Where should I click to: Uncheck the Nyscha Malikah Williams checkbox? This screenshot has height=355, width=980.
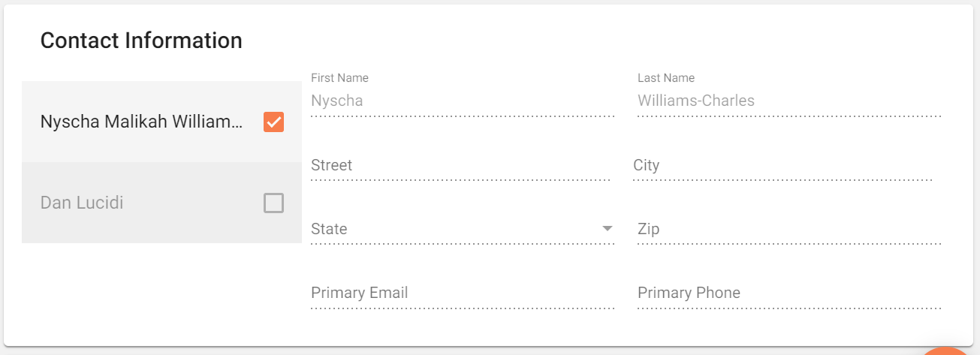[273, 122]
